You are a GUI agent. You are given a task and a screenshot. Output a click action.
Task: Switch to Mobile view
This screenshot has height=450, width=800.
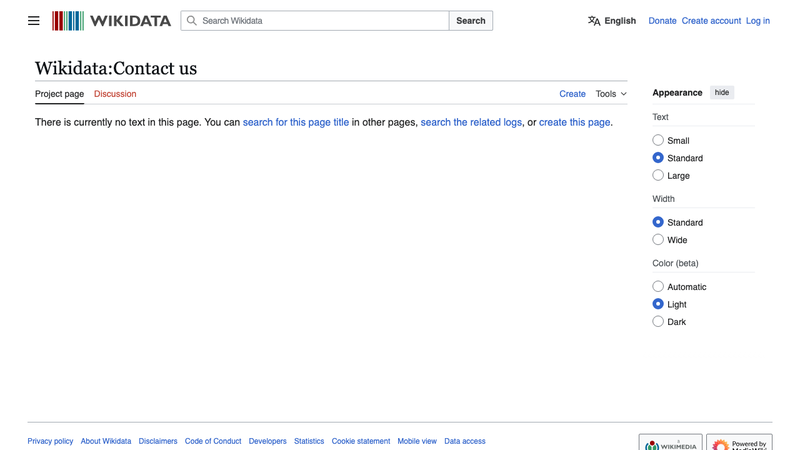pos(417,441)
